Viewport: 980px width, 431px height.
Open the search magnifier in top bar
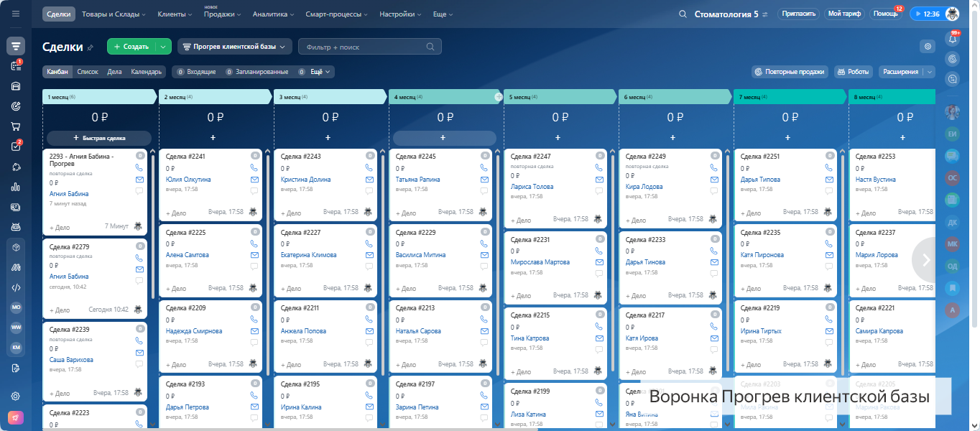(x=683, y=14)
